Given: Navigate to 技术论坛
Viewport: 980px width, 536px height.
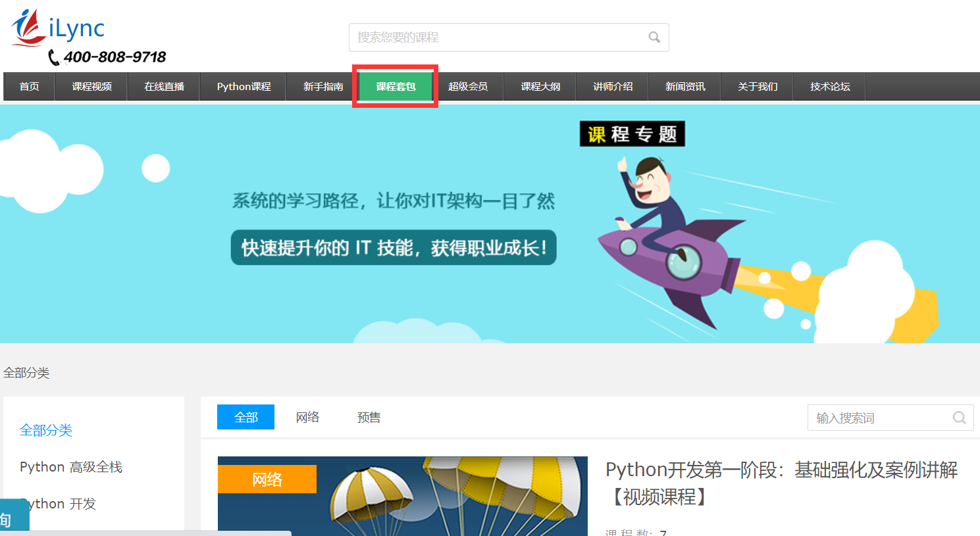Looking at the screenshot, I should tap(830, 87).
